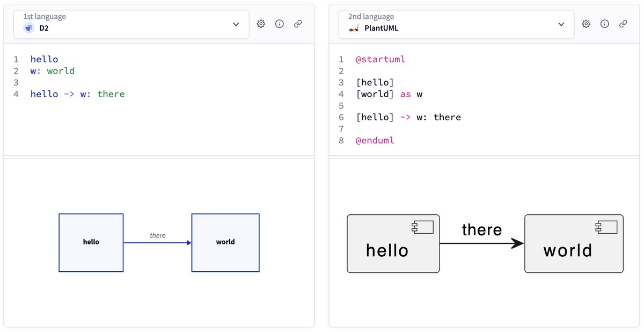This screenshot has width=644, height=332.
Task: Click D2 code line 'w: world'
Action: [53, 71]
